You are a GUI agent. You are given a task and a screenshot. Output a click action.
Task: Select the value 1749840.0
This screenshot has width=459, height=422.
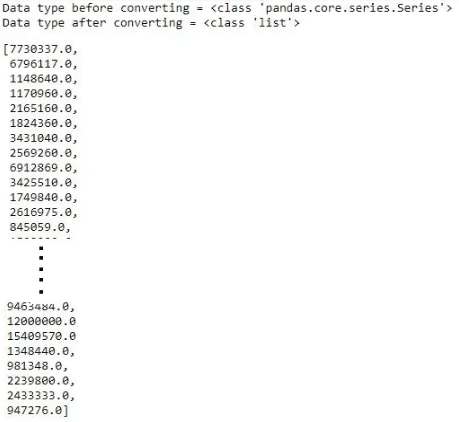click(x=41, y=197)
